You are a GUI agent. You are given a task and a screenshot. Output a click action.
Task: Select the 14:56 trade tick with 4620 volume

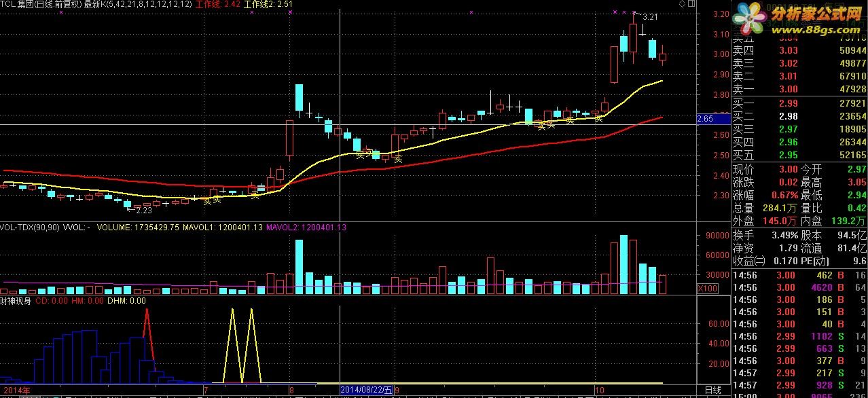click(799, 287)
